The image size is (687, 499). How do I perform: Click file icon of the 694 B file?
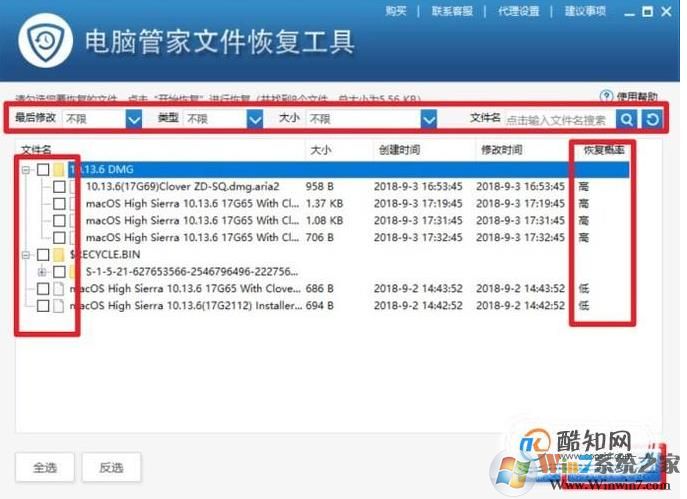tap(58, 306)
